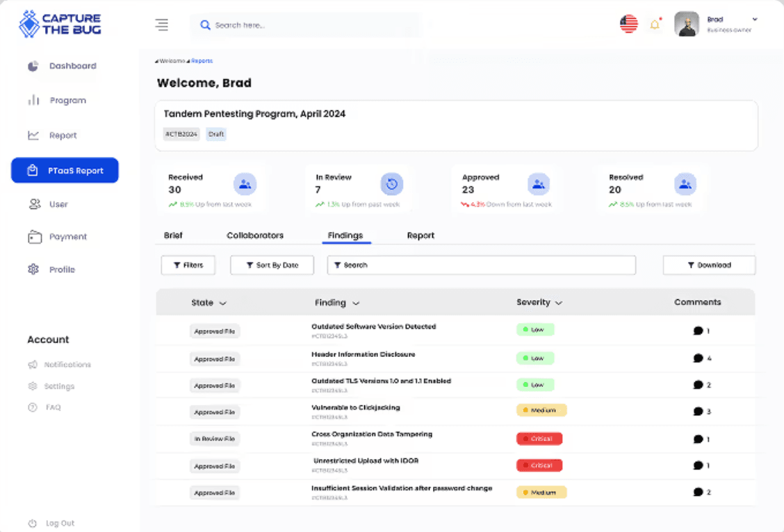The height and width of the screenshot is (532, 784).
Task: Toggle the hamburger menu icon
Action: [161, 24]
